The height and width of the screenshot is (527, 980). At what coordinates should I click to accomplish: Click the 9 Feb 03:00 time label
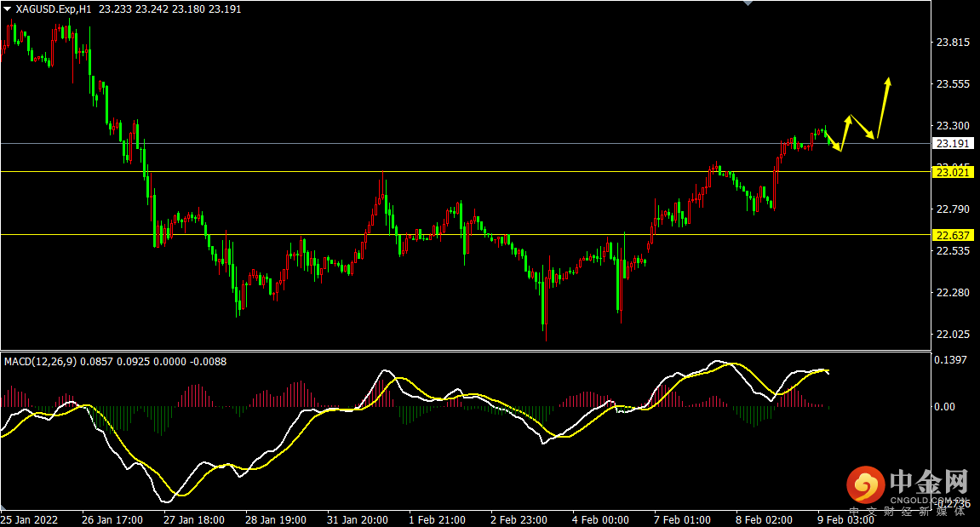pos(845,519)
